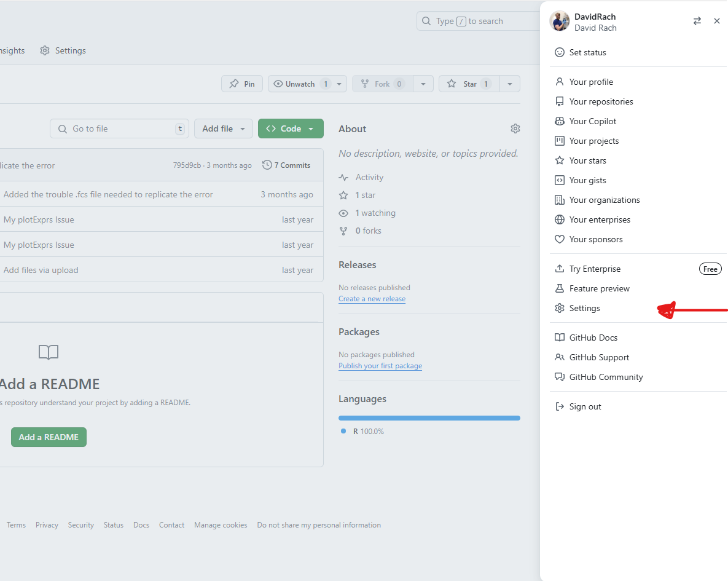Click Create a new release link

(x=372, y=299)
